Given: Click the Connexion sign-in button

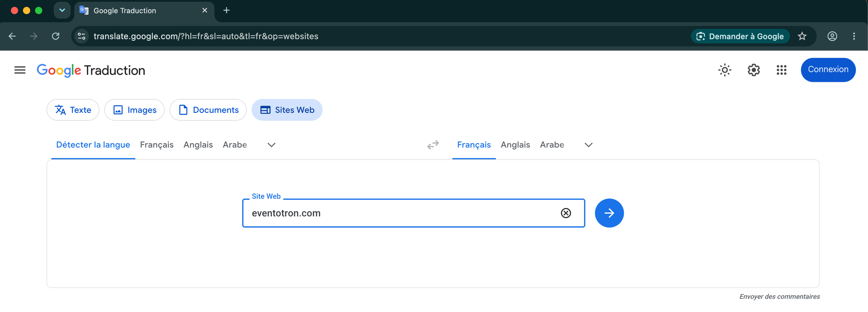Looking at the screenshot, I should pyautogui.click(x=828, y=70).
